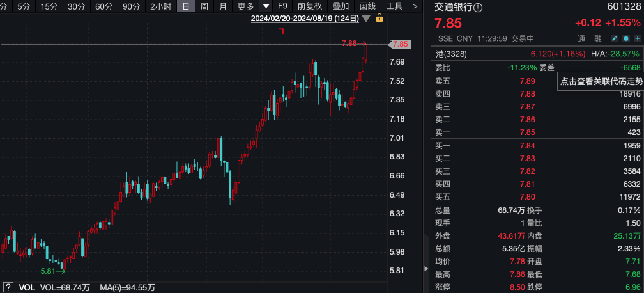The height and width of the screenshot is (293, 644).
Task: Click the info icon beside 交通银行
Action: [479, 8]
